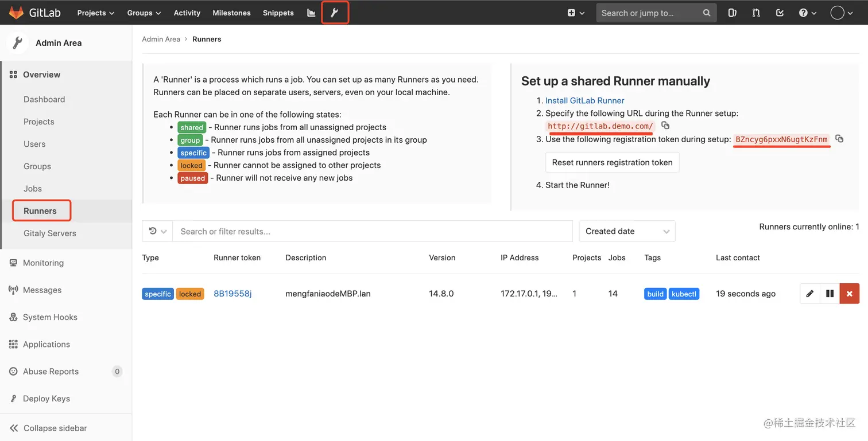This screenshot has height=441, width=868.
Task: Click the URL text http://gitlab.demo.com/
Action: (600, 126)
